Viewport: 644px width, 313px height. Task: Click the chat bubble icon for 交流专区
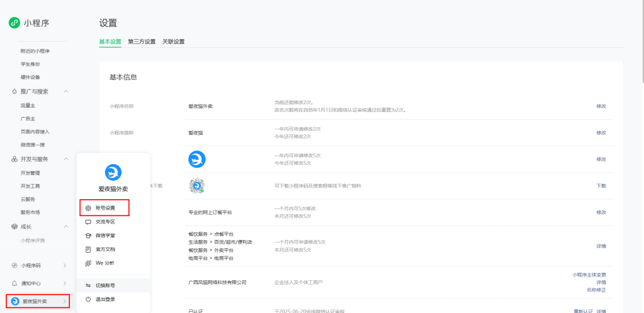88,222
